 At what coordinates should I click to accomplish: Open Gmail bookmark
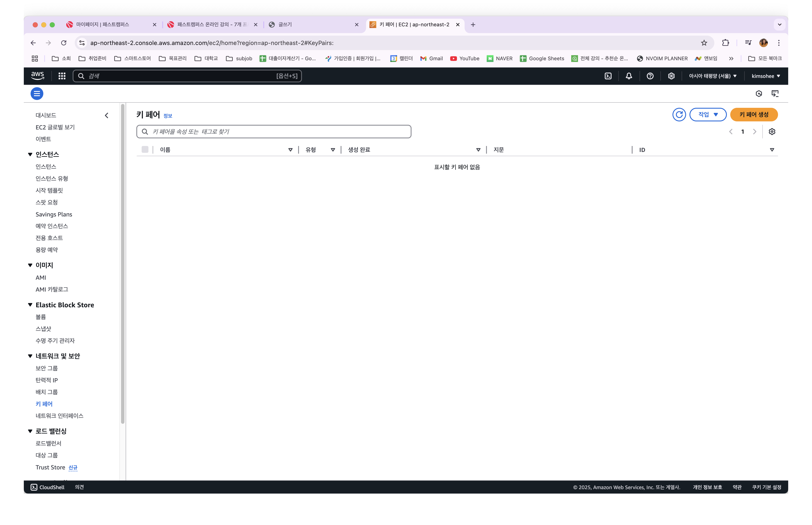[x=431, y=58]
